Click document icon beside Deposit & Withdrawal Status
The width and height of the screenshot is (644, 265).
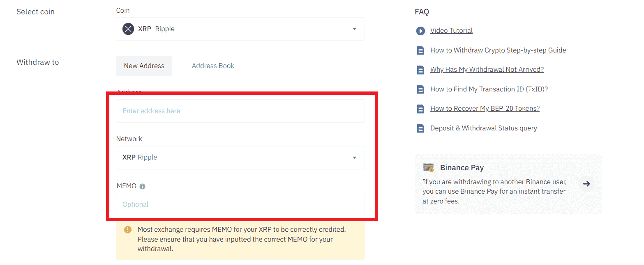pos(420,128)
